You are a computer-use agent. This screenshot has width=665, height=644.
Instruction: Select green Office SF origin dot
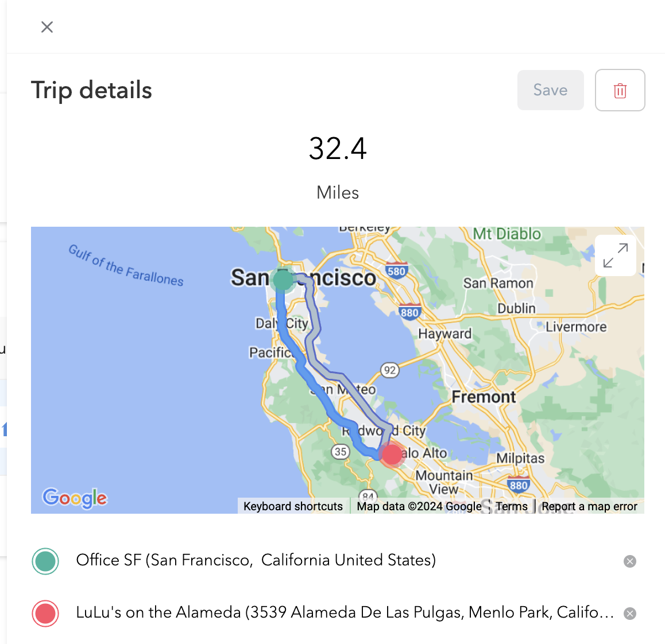pos(45,561)
